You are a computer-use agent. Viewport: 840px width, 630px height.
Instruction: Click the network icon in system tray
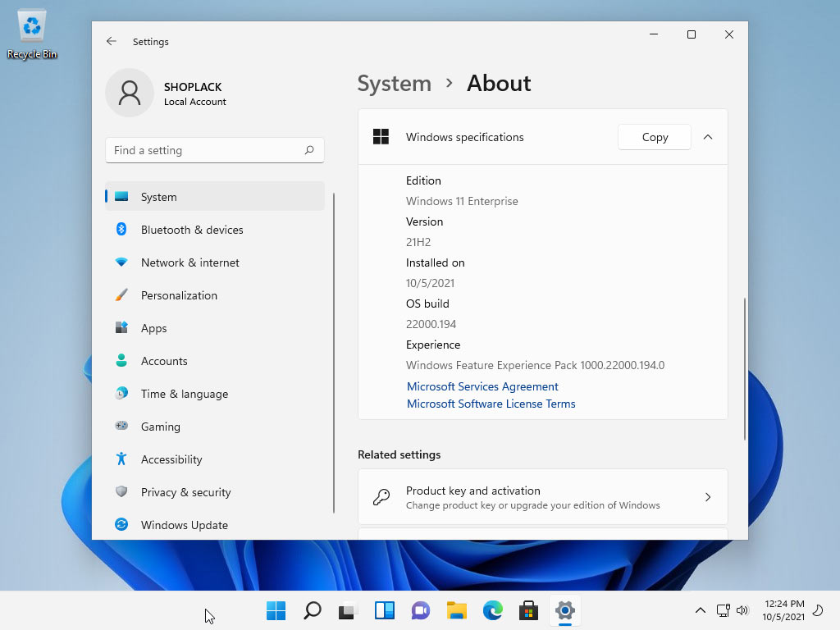pyautogui.click(x=724, y=610)
